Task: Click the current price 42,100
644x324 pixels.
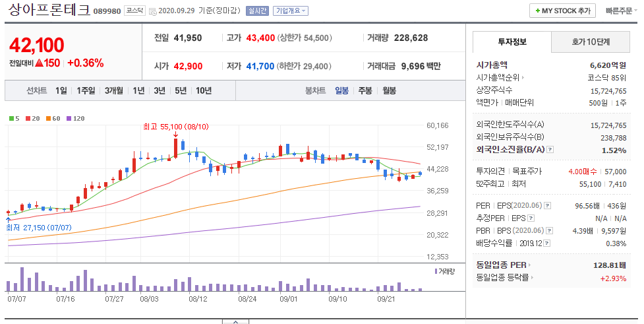Action: click(36, 46)
